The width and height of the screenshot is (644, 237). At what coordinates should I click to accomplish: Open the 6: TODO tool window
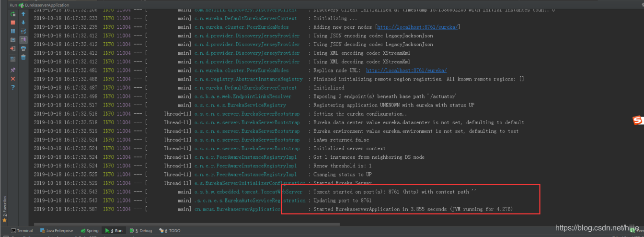[170, 231]
